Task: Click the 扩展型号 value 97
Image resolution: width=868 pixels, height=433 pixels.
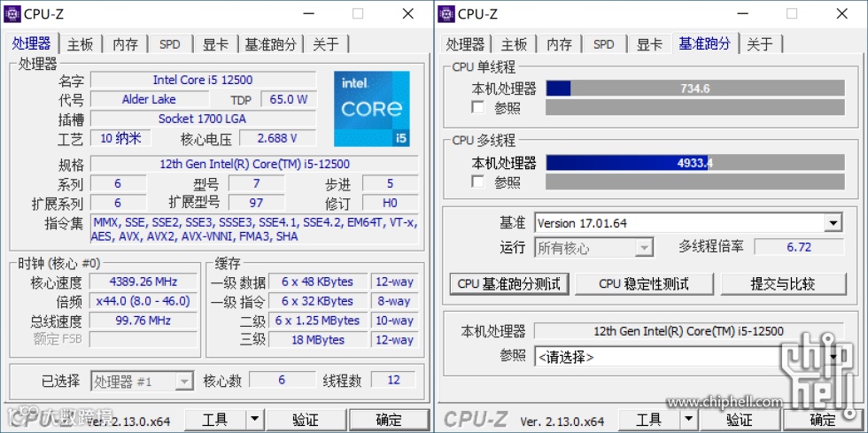Action: click(256, 203)
